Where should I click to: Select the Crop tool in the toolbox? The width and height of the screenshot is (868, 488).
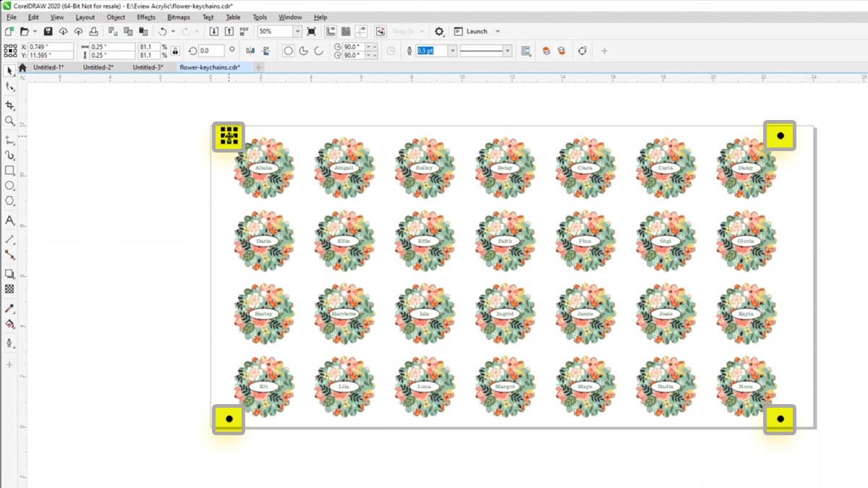coord(9,106)
